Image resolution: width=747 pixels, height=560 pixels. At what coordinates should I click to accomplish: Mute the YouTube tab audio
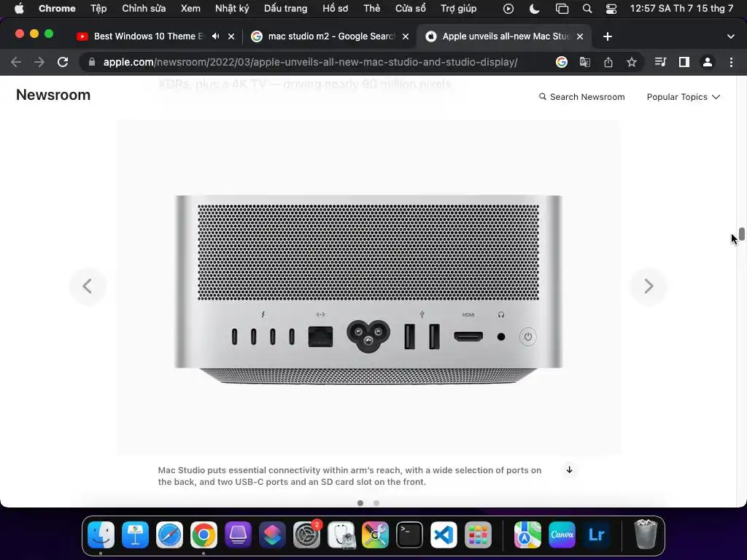[216, 36]
